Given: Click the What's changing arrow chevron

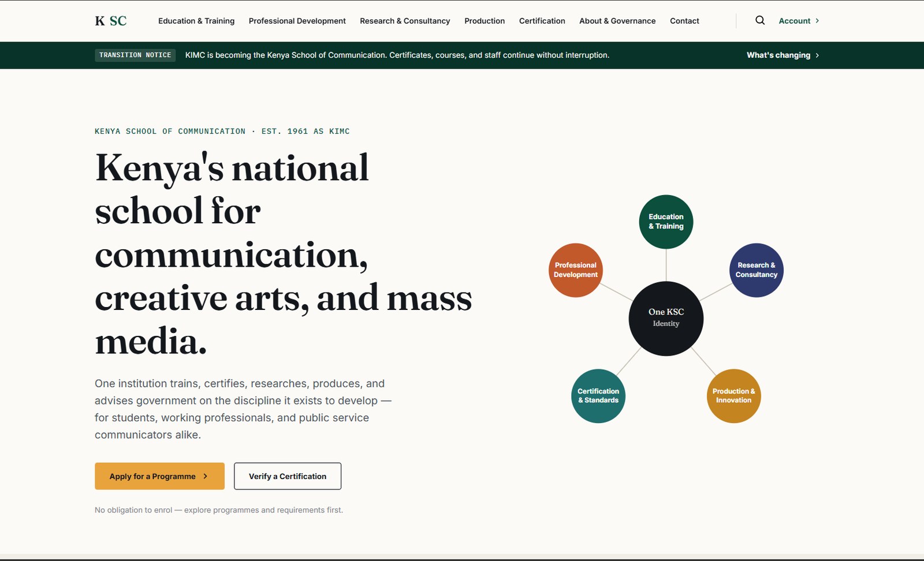Looking at the screenshot, I should 817,55.
